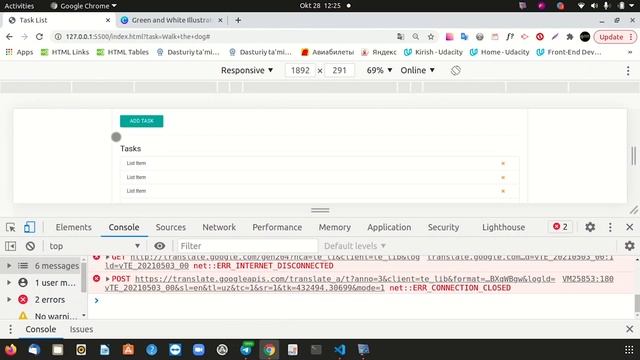Open the DevTools settings gear
This screenshot has width=640, height=360.
tap(590, 227)
